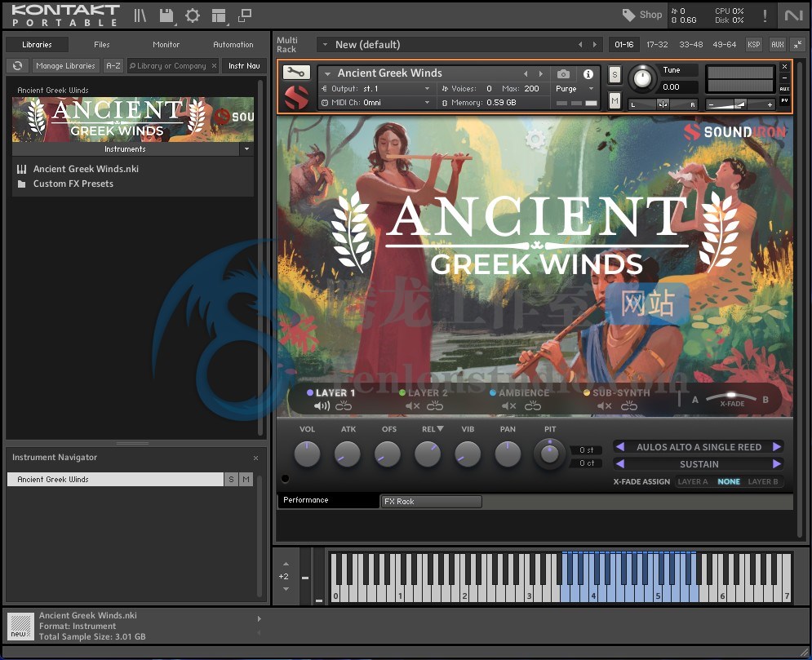Select previous articulation before Sustain
The width and height of the screenshot is (812, 660).
click(x=620, y=464)
